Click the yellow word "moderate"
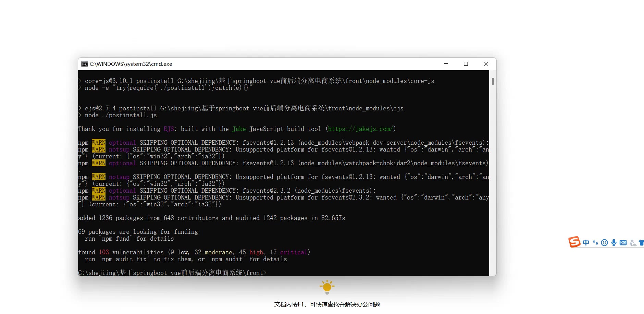 [218, 252]
